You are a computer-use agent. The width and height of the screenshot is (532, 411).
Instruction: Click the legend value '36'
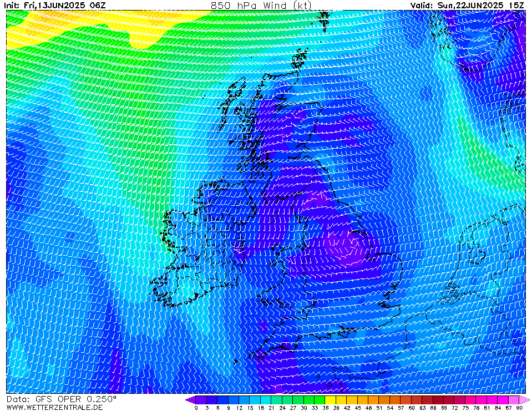click(x=326, y=408)
